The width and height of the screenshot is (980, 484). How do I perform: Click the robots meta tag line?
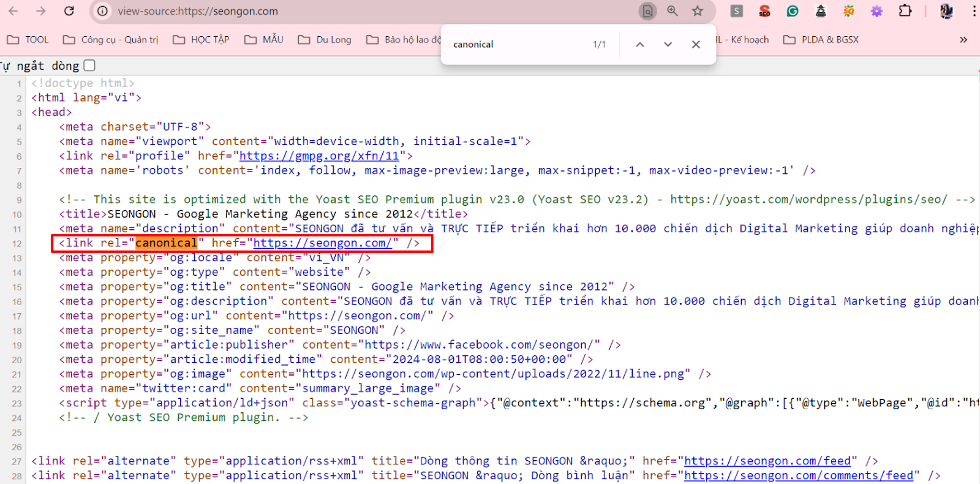coord(437,170)
